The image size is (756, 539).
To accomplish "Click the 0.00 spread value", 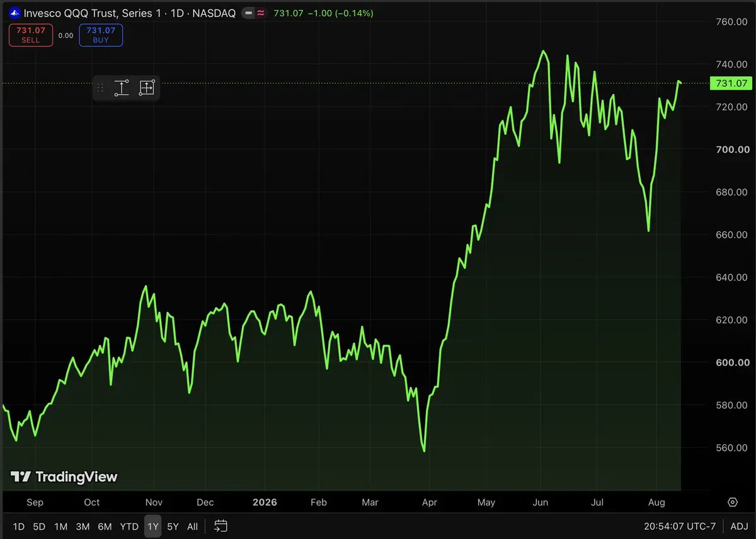I will (x=66, y=35).
